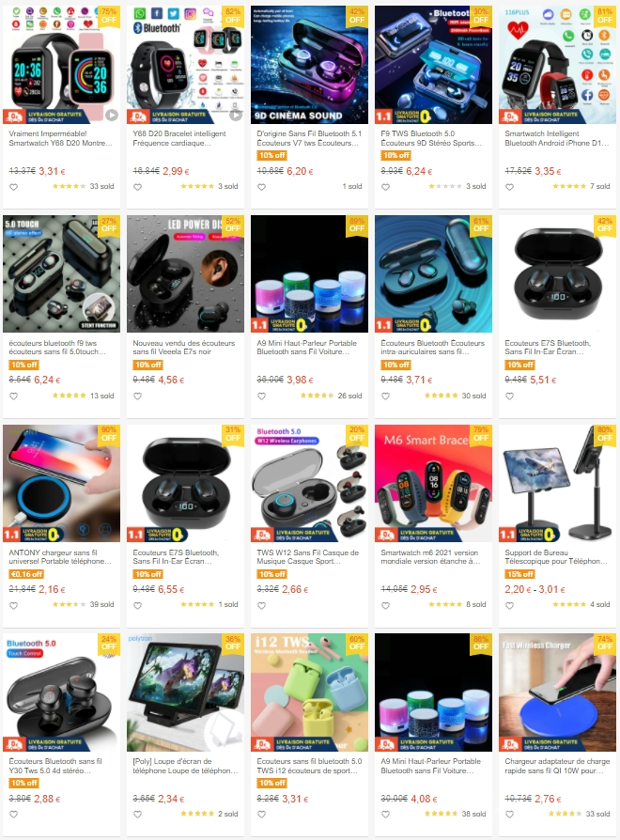The height and width of the screenshot is (840, 620).
Task: Open M6 Smart Bracelet product image
Action: [433, 483]
